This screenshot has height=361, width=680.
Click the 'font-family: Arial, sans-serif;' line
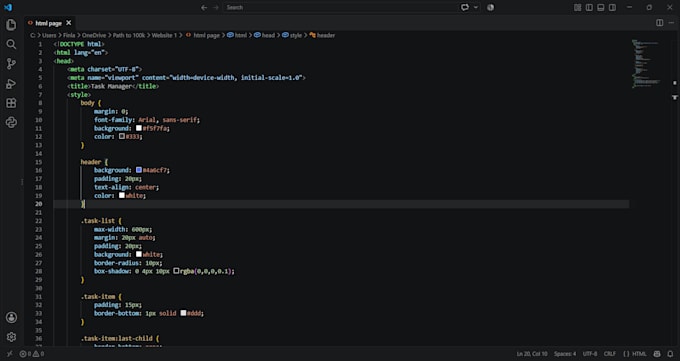pyautogui.click(x=147, y=120)
